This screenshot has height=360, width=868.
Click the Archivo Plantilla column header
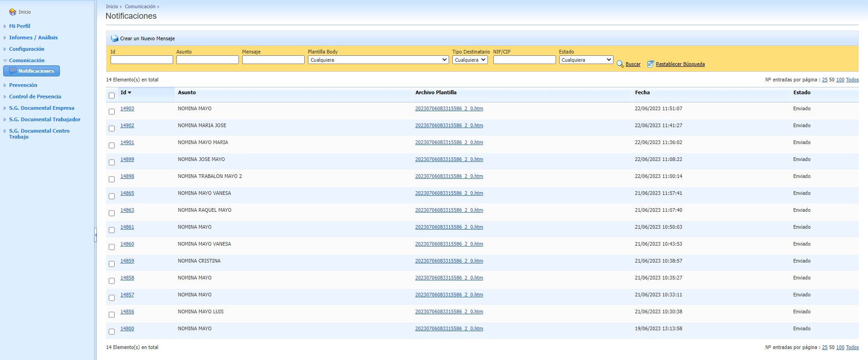point(436,92)
